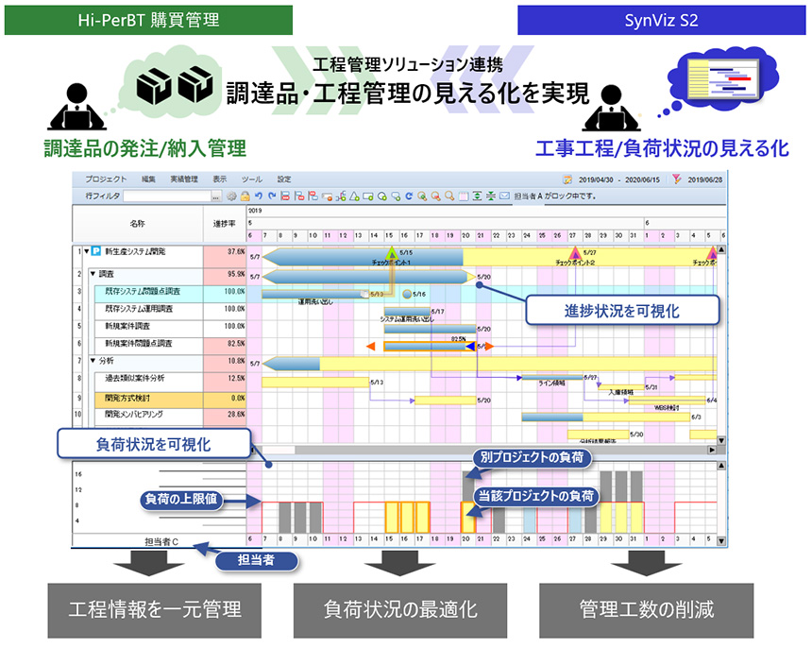Collapse the 新生産システム開発 project row

(86, 252)
